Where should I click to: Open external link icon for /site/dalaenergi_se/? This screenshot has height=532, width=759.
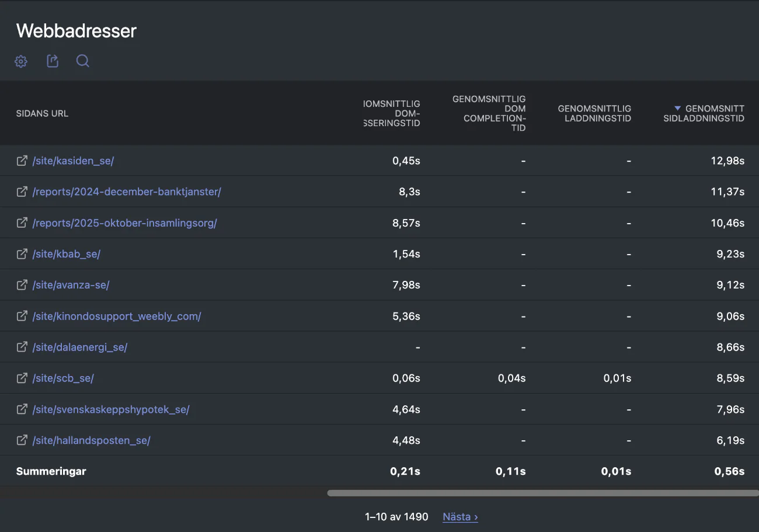22,347
